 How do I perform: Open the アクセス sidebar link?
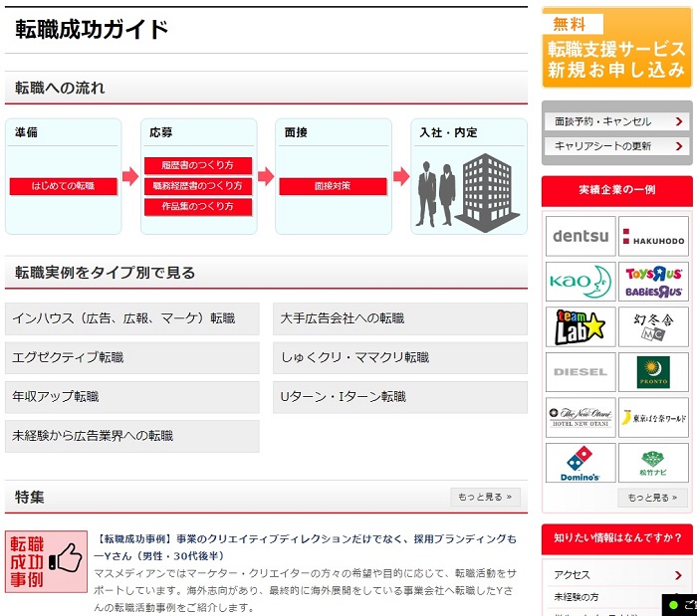tap(616, 575)
